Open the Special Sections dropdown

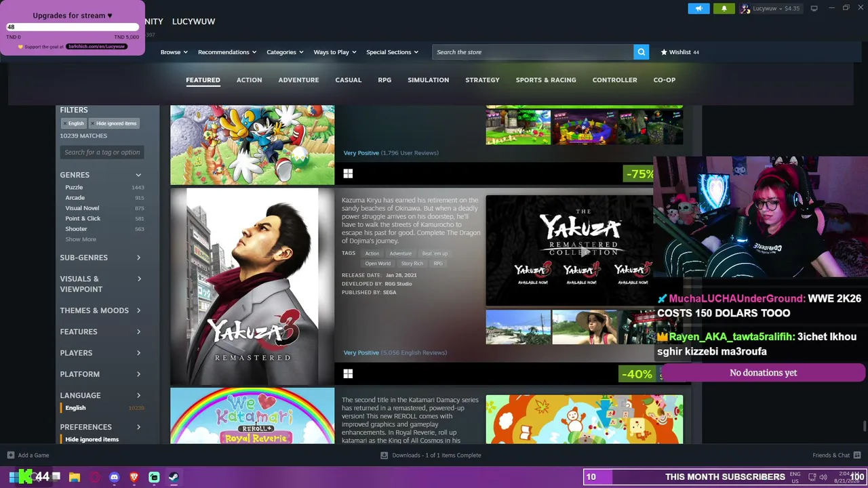(392, 52)
